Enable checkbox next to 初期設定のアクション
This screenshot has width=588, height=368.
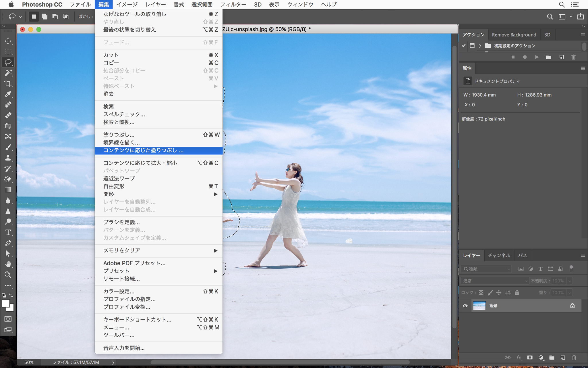(x=464, y=45)
